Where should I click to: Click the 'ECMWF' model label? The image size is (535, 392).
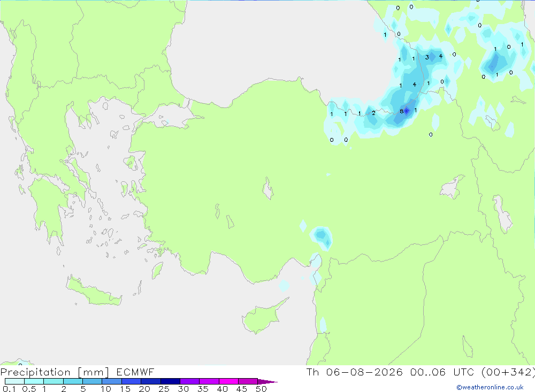pos(135,372)
